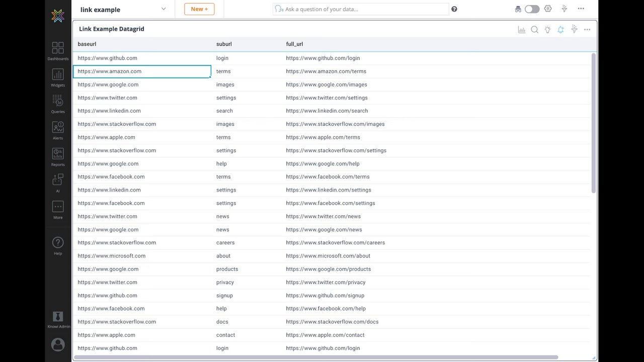Click the contact suburl cell
644x362 pixels.
click(247, 335)
